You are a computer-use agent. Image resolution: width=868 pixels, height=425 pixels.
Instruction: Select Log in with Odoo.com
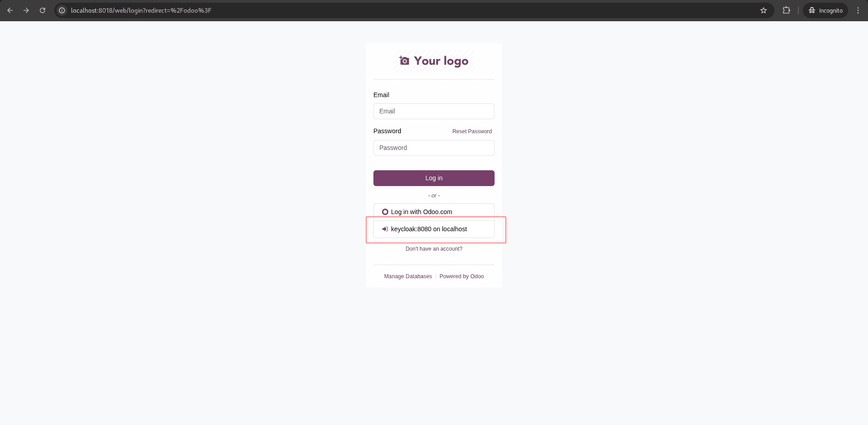point(434,211)
